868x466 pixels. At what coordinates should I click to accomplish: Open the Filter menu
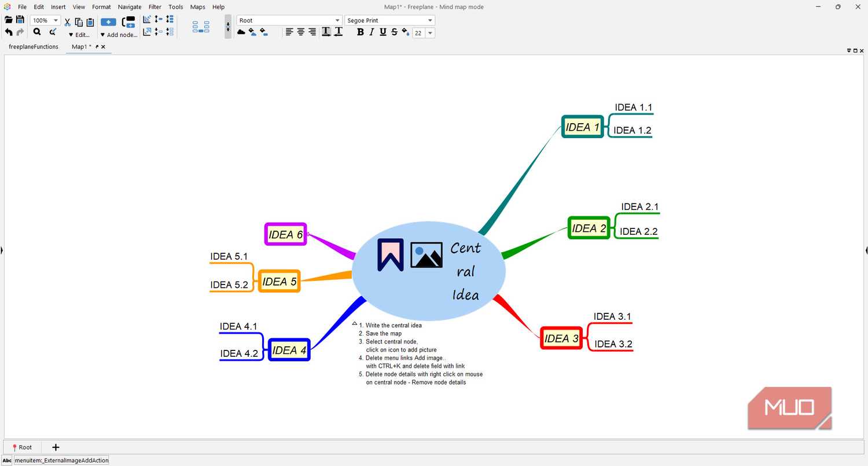pos(155,7)
